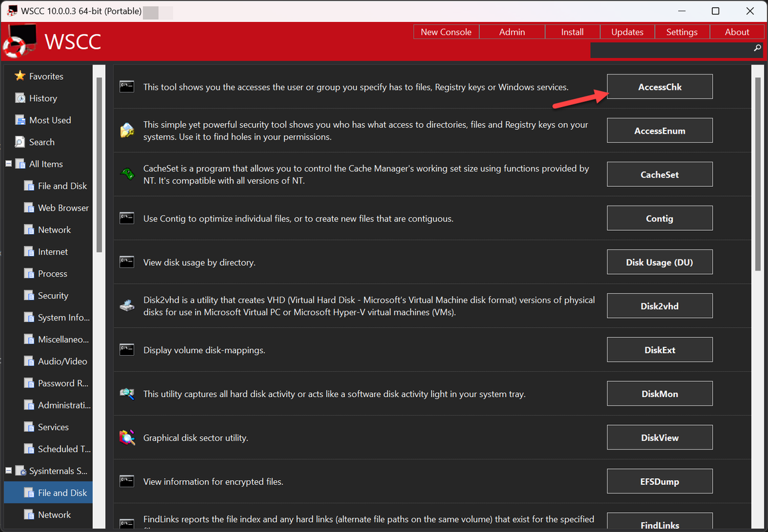Click the Favorites star icon
Image resolution: width=768 pixels, height=532 pixels.
pos(20,76)
